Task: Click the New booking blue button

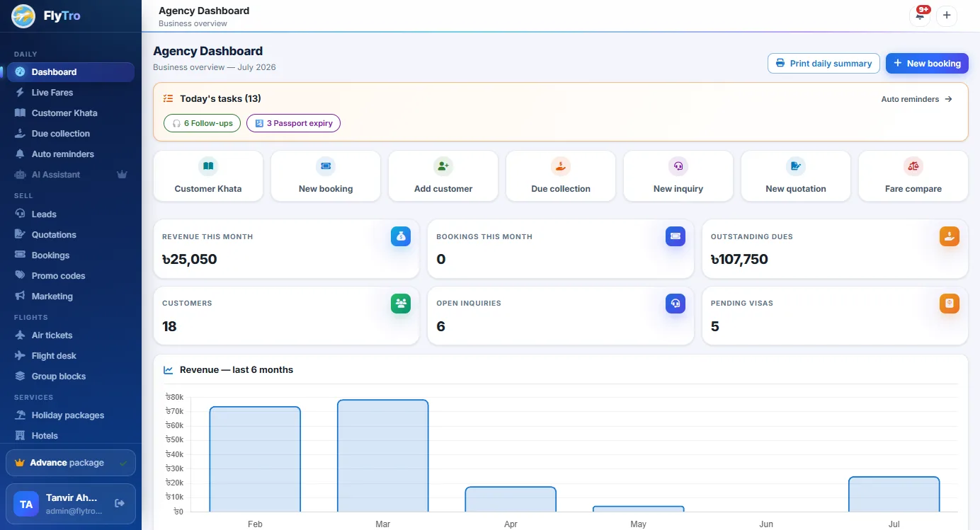Action: click(927, 64)
